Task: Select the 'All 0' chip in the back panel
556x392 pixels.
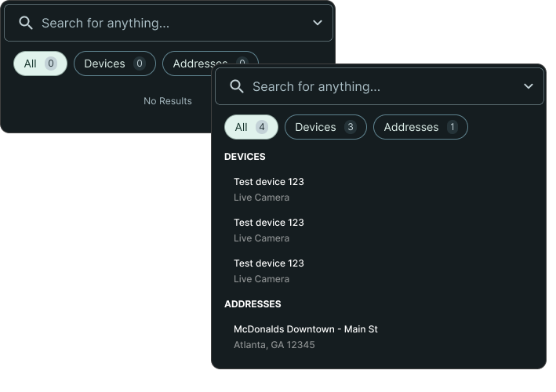Action: (x=40, y=64)
